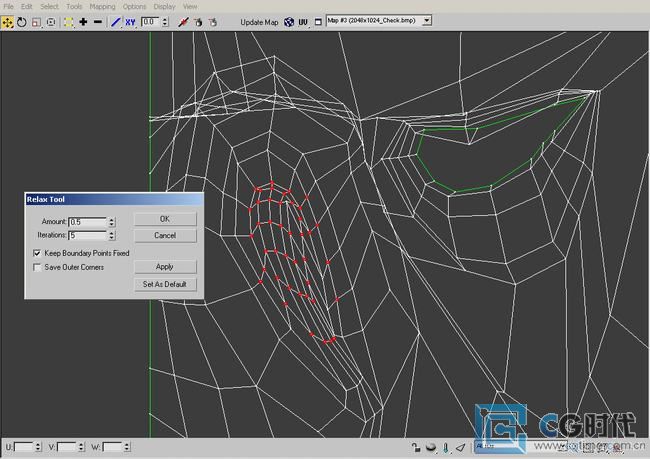650x459 pixels.
Task: Select the Move tool in the toolbar
Action: 7,22
